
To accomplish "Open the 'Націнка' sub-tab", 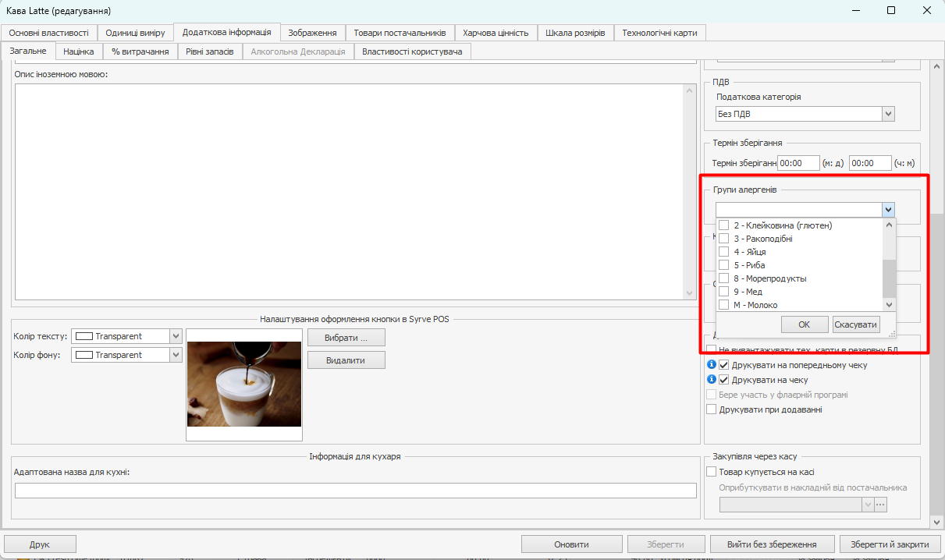I will pyautogui.click(x=79, y=51).
